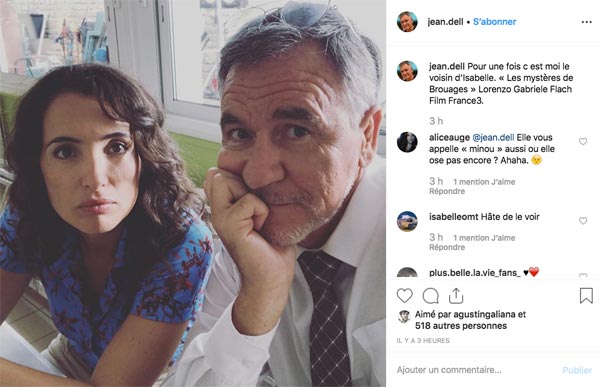Like isabelleomt's comment with the heart
The width and height of the screenshot is (600, 387).
583,220
